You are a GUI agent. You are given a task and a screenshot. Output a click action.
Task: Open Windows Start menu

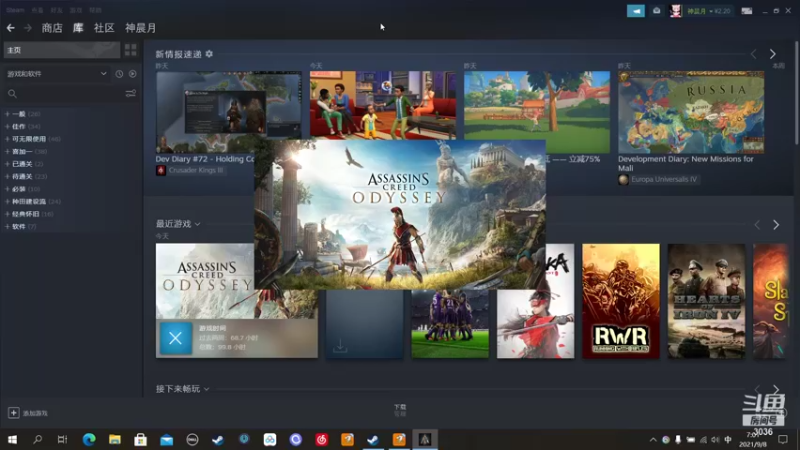click(12, 440)
